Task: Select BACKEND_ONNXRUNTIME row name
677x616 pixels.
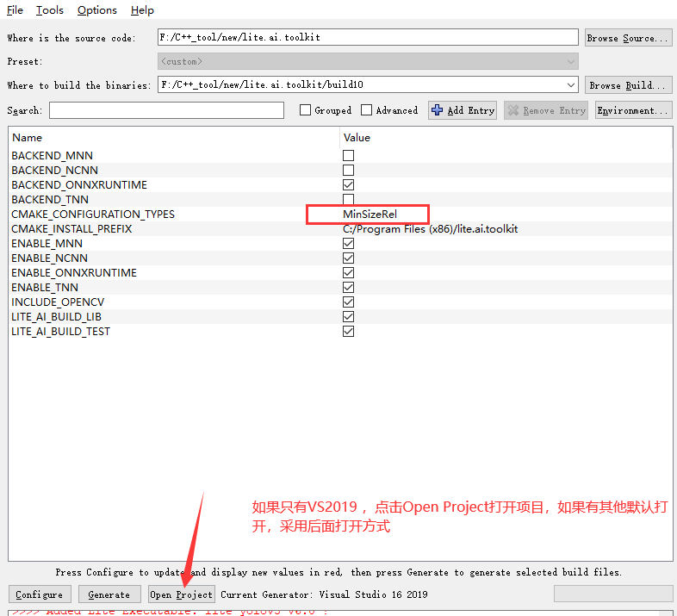Action: 79,185
